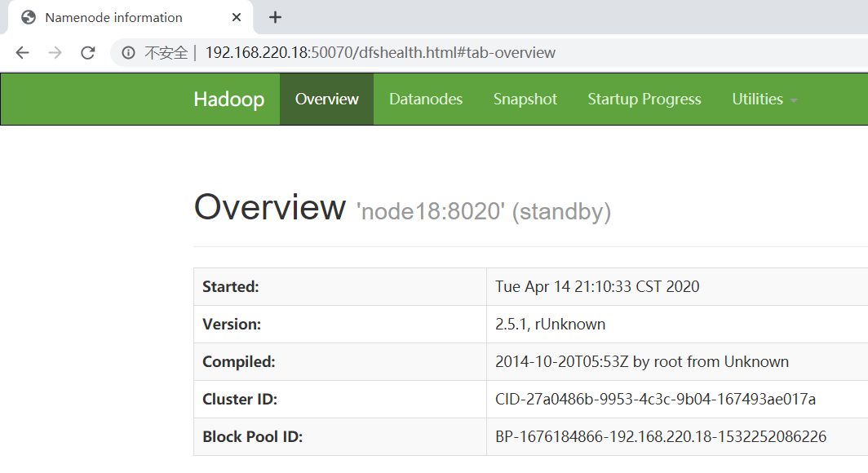Click the Cluster ID: label cell

pos(340,400)
